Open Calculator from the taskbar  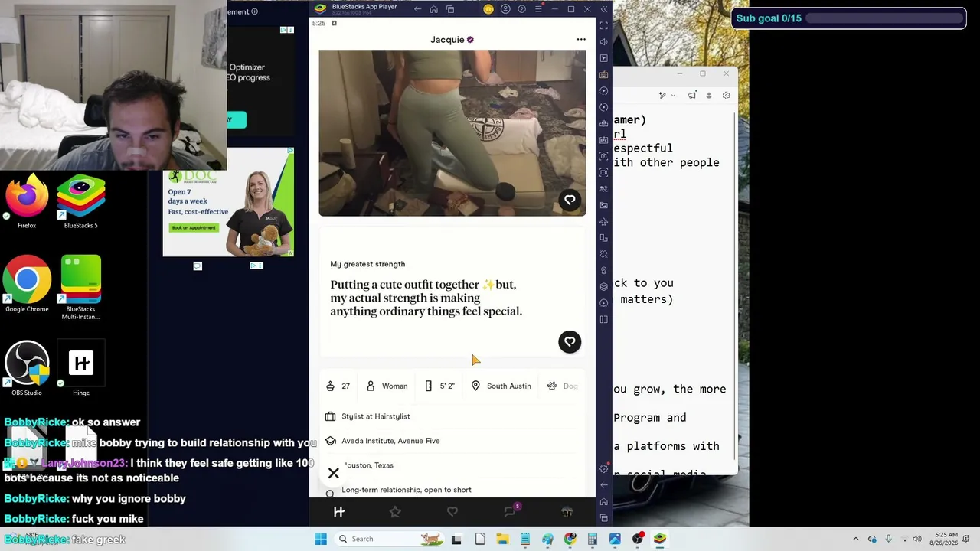coord(593,539)
